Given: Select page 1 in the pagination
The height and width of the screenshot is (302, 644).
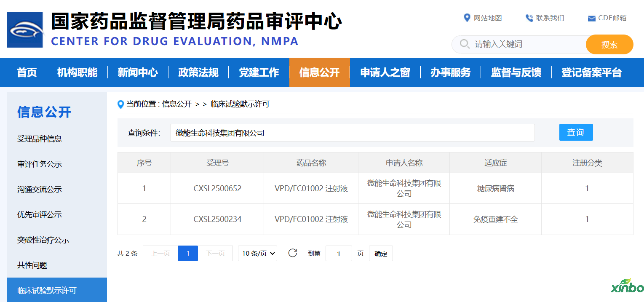Looking at the screenshot, I should click(188, 254).
